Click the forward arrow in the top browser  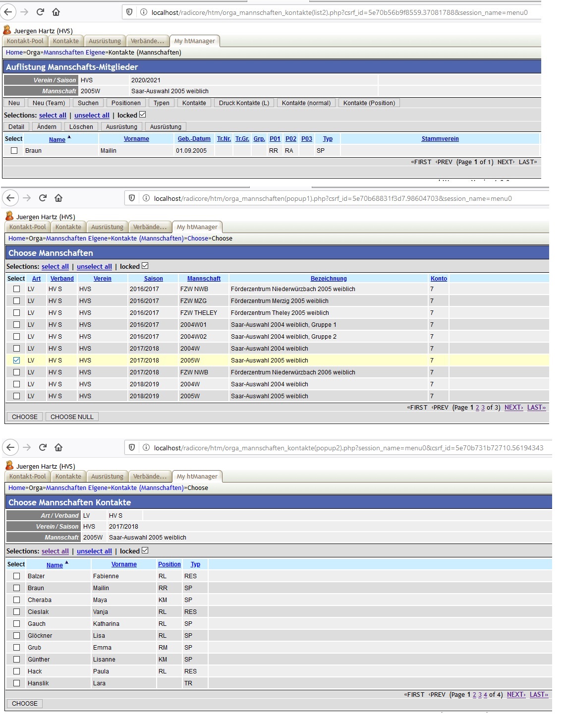point(24,12)
